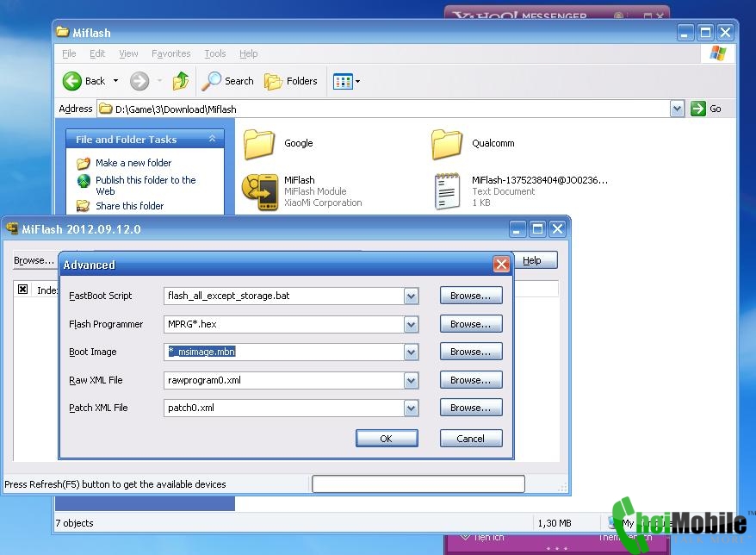This screenshot has height=555, width=756.
Task: Click Share this folder link
Action: point(130,206)
